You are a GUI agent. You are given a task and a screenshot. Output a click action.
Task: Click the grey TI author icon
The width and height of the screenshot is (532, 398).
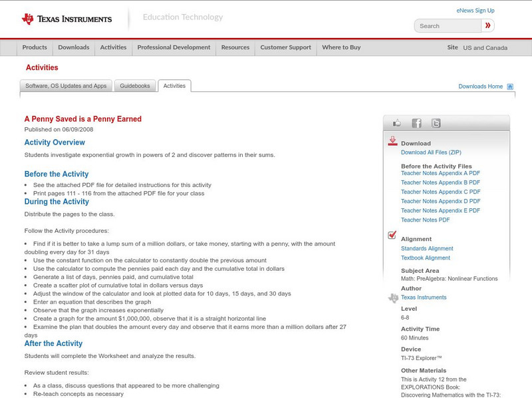point(393,298)
